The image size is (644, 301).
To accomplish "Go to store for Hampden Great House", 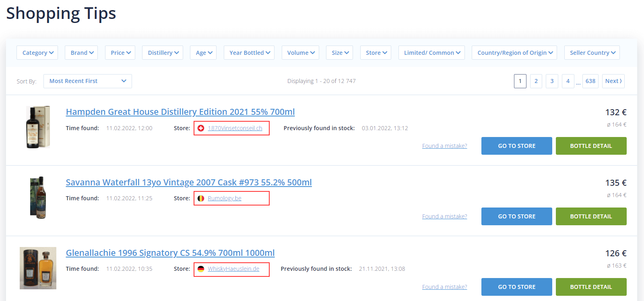I will click(517, 146).
